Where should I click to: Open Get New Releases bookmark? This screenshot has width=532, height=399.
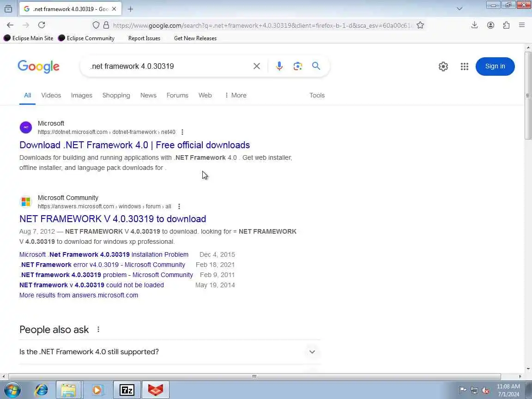coord(195,38)
